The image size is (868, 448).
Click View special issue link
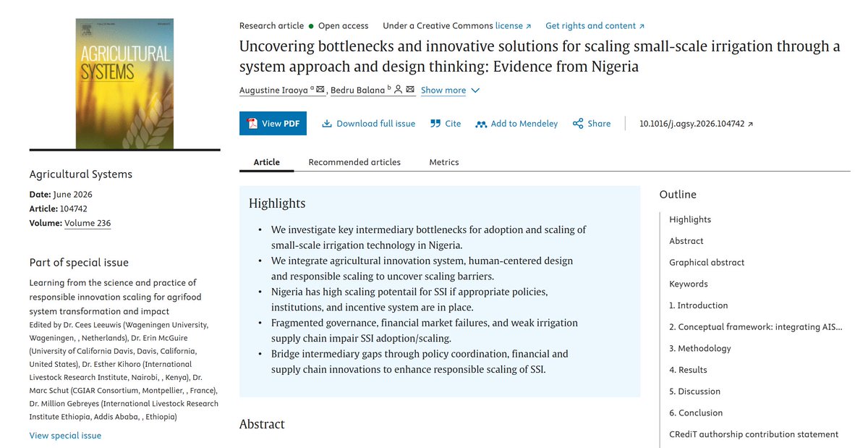pyautogui.click(x=65, y=436)
